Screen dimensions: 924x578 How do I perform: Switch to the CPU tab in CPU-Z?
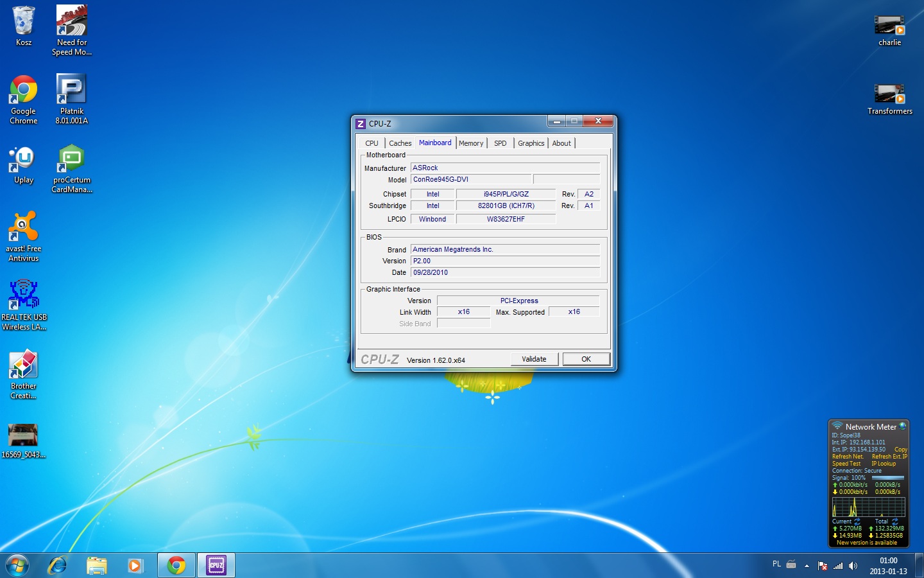pyautogui.click(x=372, y=143)
